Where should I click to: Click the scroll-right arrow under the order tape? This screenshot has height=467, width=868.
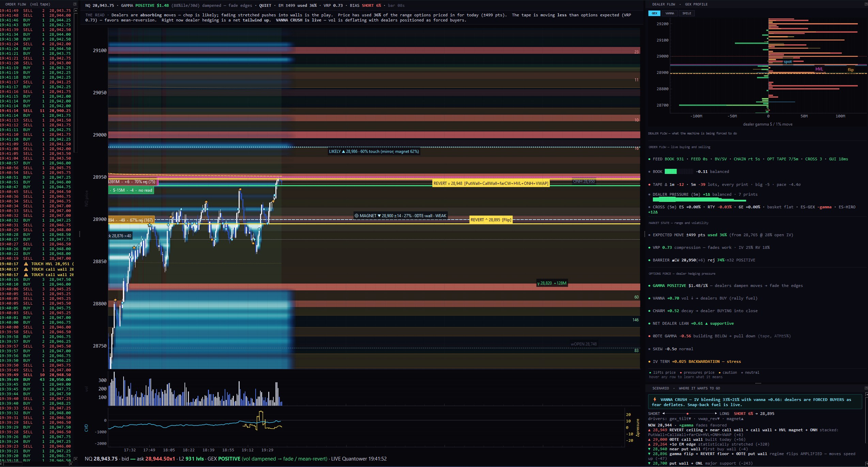[x=71, y=464]
